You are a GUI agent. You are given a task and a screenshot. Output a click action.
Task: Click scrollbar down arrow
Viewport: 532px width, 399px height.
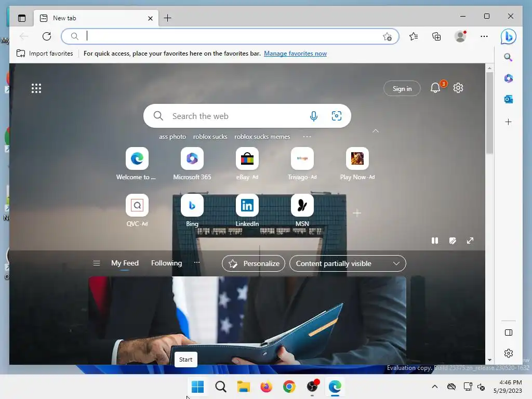(x=489, y=360)
